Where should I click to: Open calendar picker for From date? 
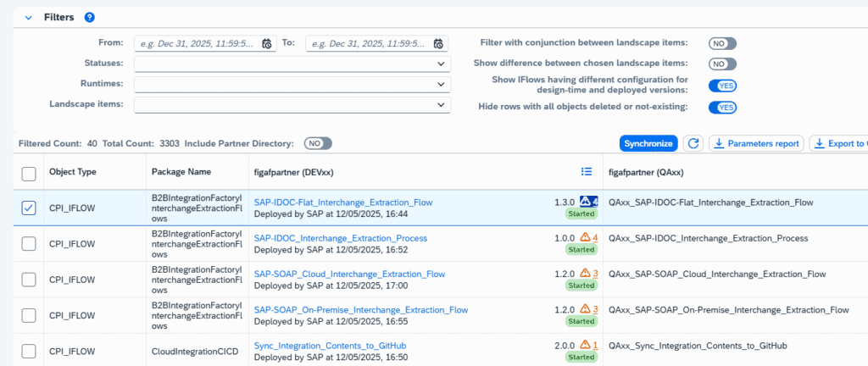point(267,44)
